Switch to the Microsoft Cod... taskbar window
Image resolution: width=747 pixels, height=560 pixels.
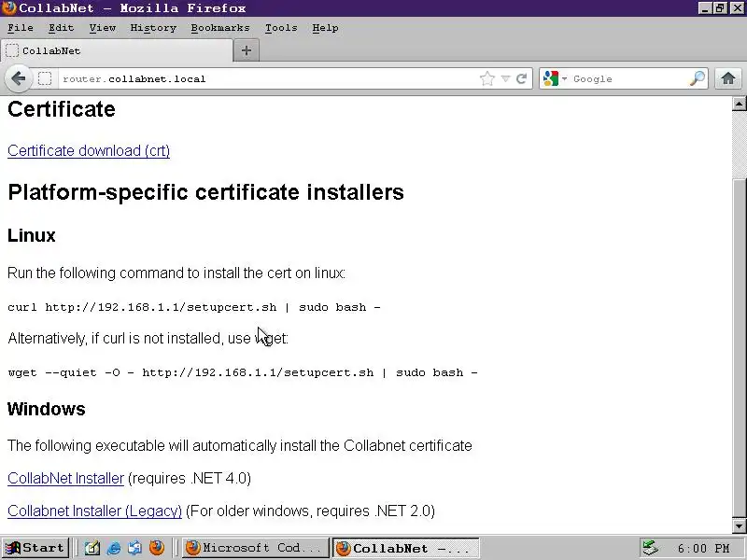point(256,548)
